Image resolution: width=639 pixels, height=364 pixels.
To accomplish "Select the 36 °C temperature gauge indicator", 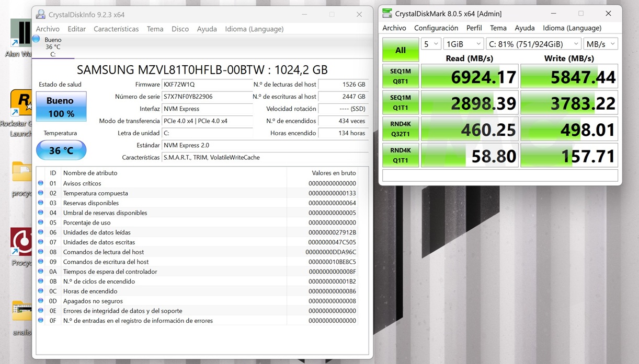I will coord(61,150).
